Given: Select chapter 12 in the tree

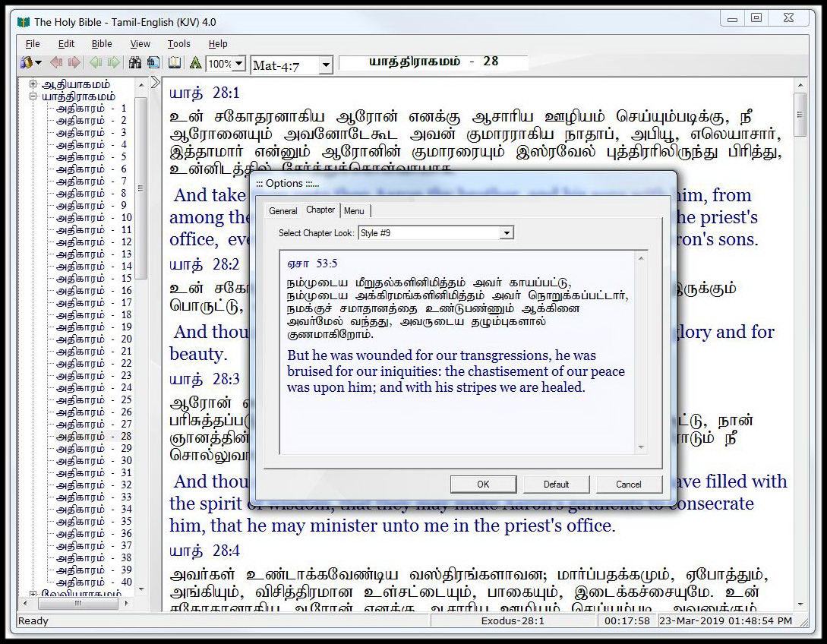Looking at the screenshot, I should click(94, 242).
